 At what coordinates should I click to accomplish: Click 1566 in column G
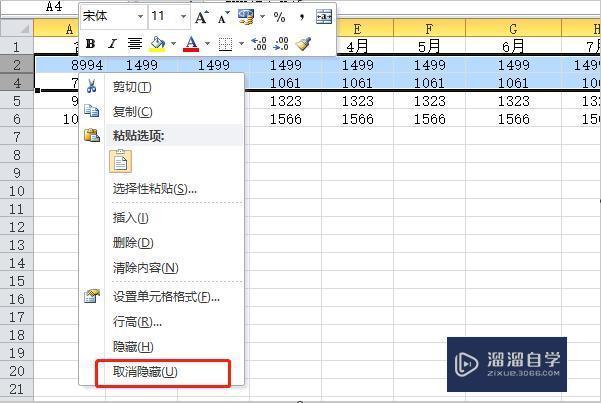click(513, 119)
